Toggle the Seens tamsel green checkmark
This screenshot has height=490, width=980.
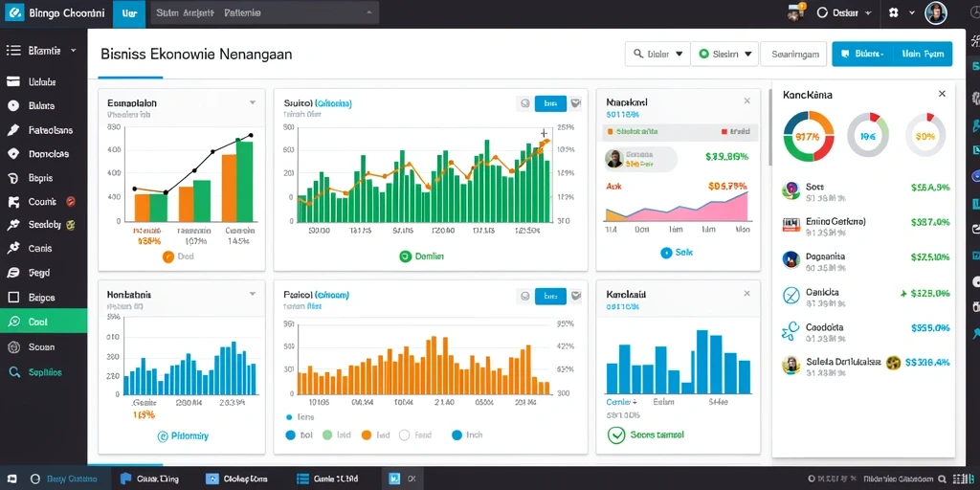[616, 435]
